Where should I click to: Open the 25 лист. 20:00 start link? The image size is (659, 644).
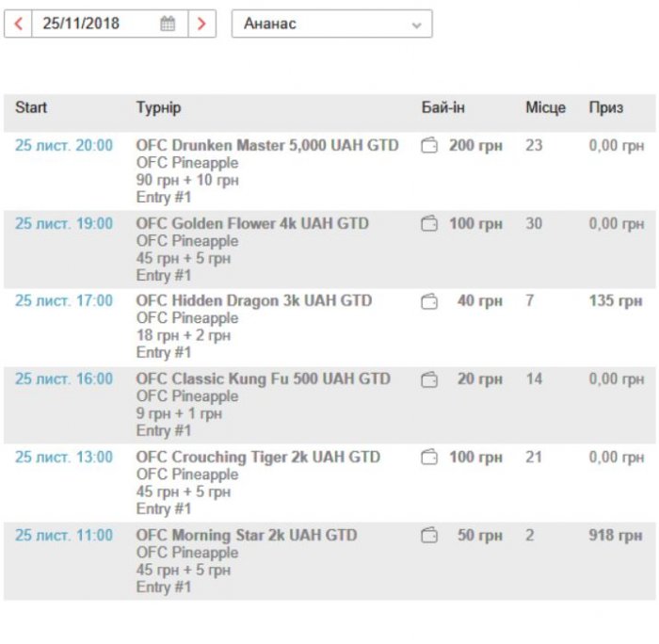pyautogui.click(x=64, y=146)
